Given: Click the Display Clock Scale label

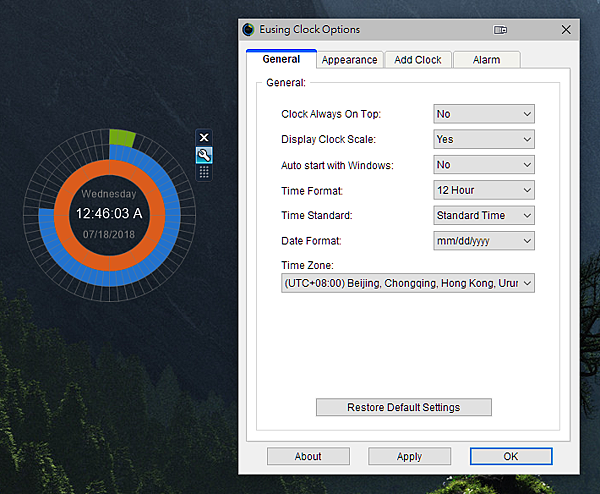Looking at the screenshot, I should point(328,139).
